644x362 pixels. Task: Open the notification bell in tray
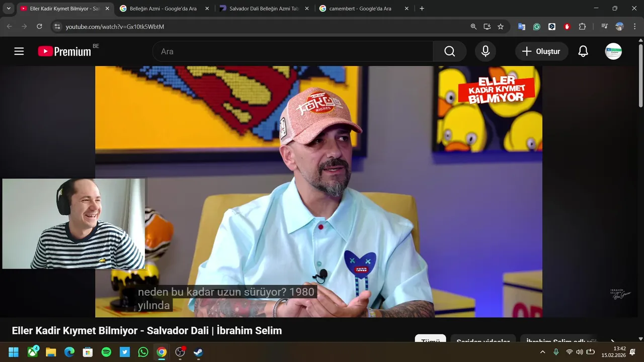pyautogui.click(x=632, y=352)
